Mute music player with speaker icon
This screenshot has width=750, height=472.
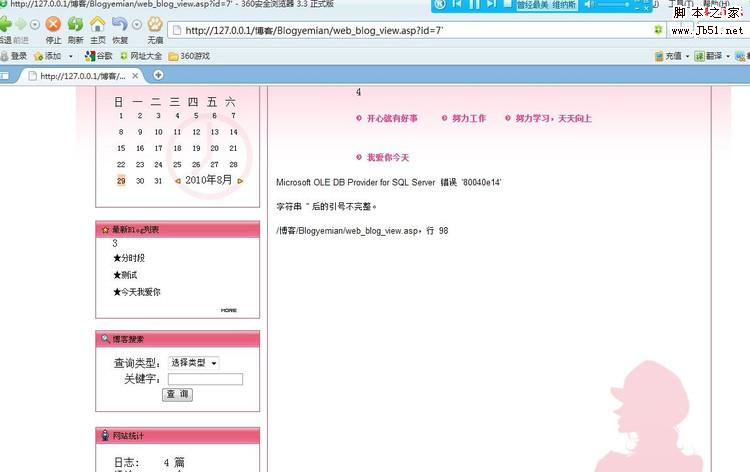pos(588,4)
